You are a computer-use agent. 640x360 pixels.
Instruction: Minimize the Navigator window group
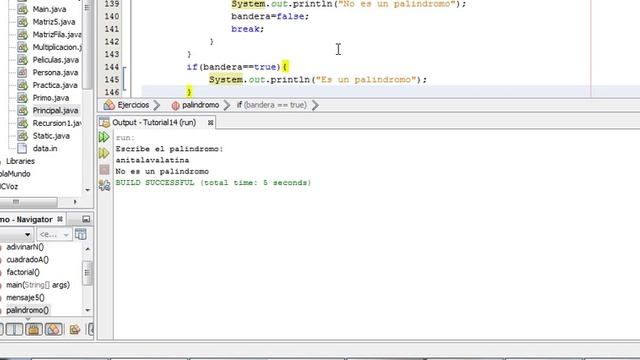click(86, 219)
